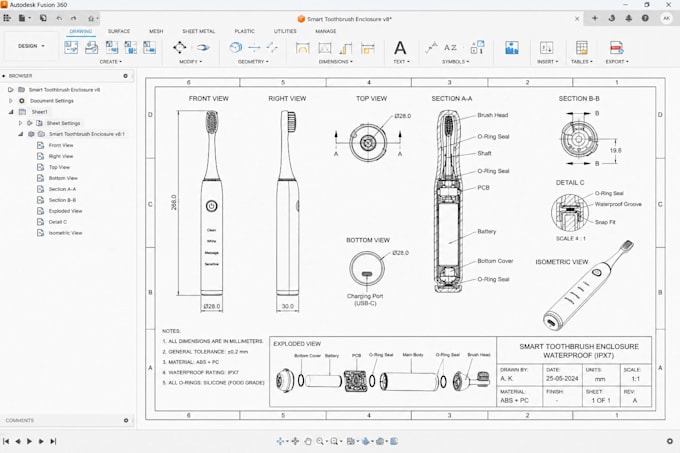The width and height of the screenshot is (680, 453).
Task: Select the Leader note tool in Symbols
Action: point(431,47)
